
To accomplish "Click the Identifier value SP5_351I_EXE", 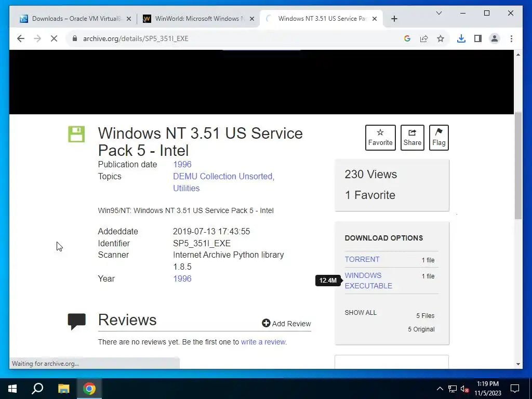I will 202,243.
